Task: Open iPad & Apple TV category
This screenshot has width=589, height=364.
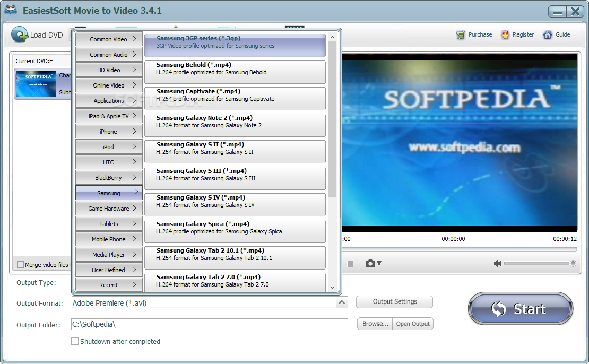Action: click(x=109, y=116)
